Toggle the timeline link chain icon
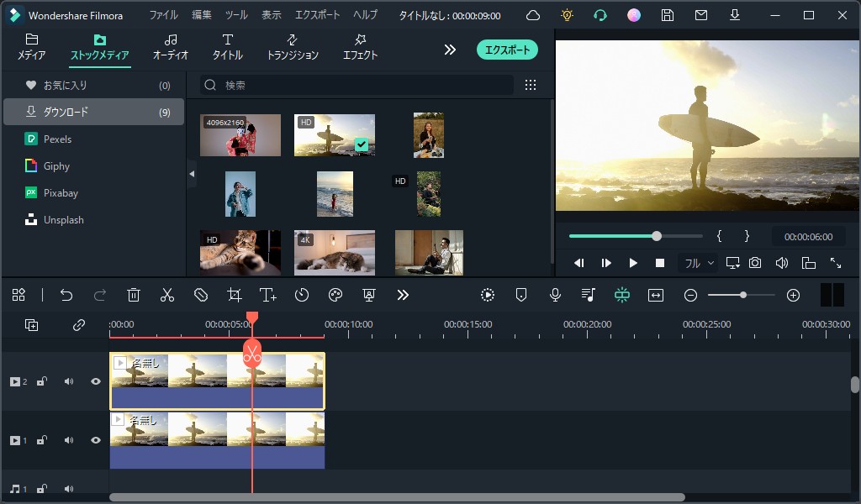 click(79, 325)
